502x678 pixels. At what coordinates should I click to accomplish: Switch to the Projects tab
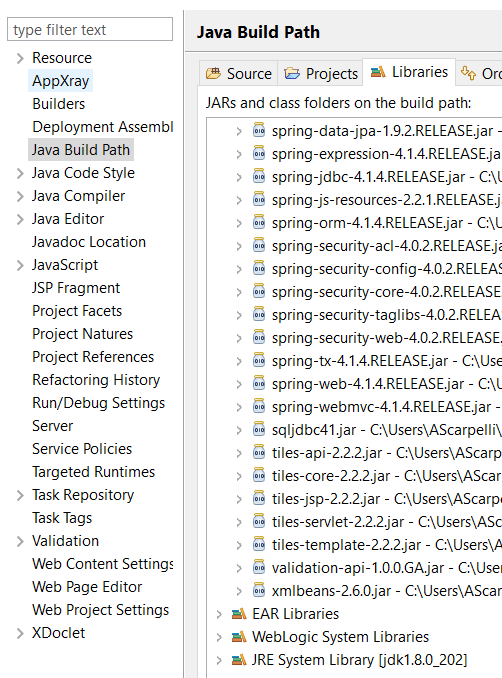tap(320, 74)
